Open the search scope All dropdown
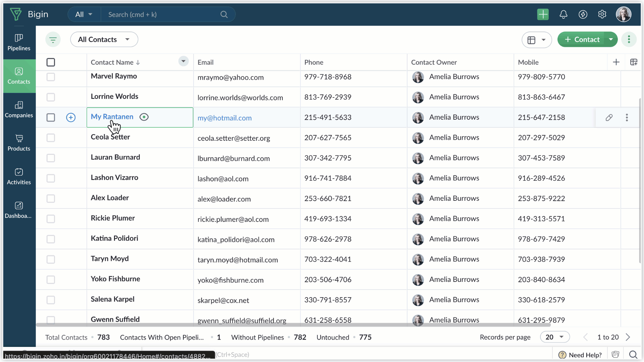 click(x=84, y=14)
